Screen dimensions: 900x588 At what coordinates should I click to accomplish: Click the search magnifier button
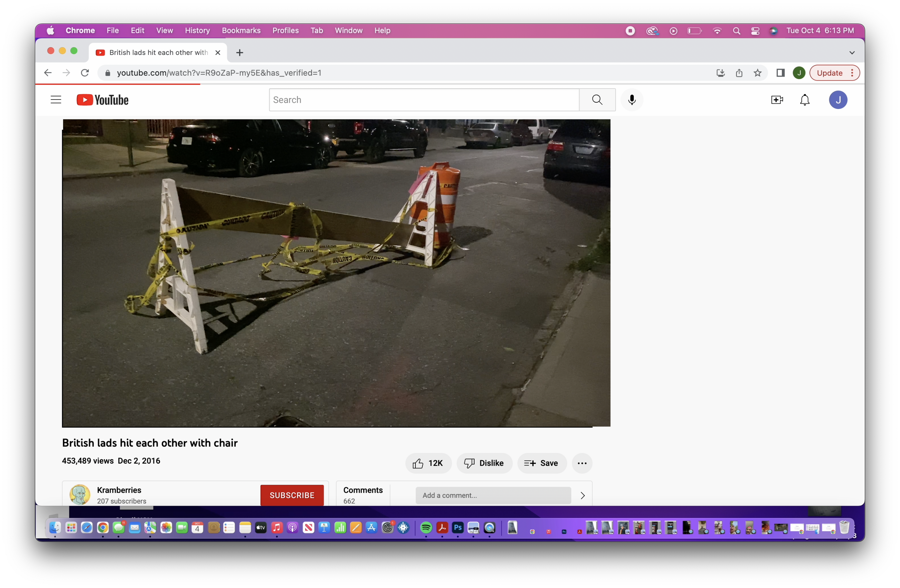pyautogui.click(x=597, y=100)
